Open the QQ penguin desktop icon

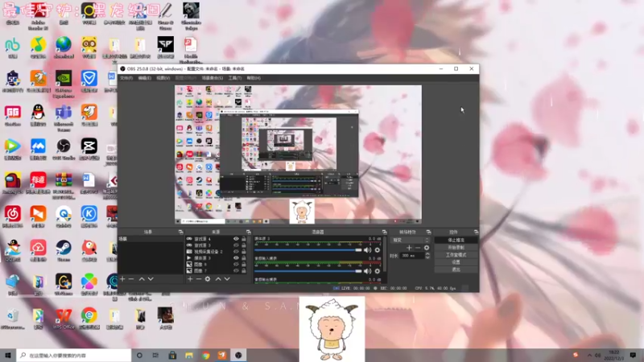38,115
